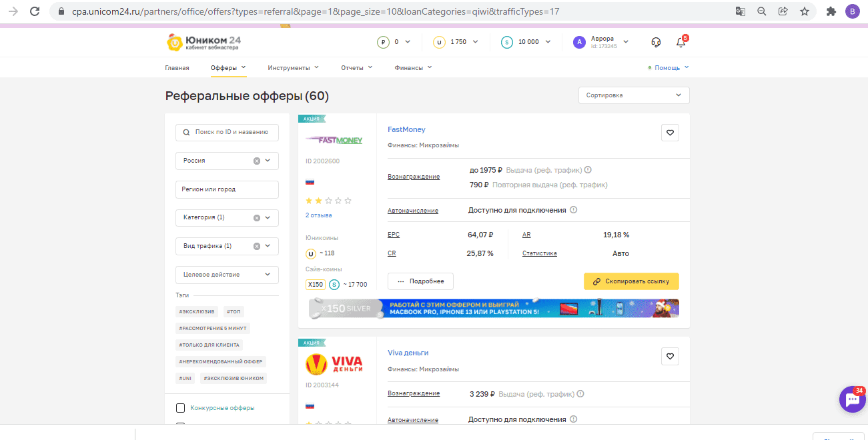Click the browser address bar URL
The width and height of the screenshot is (868, 440).
(315, 11)
